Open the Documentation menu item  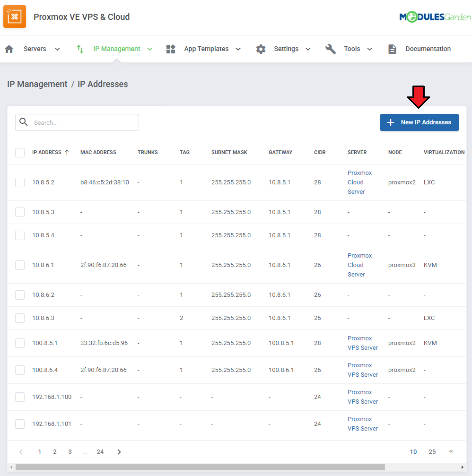tap(428, 49)
